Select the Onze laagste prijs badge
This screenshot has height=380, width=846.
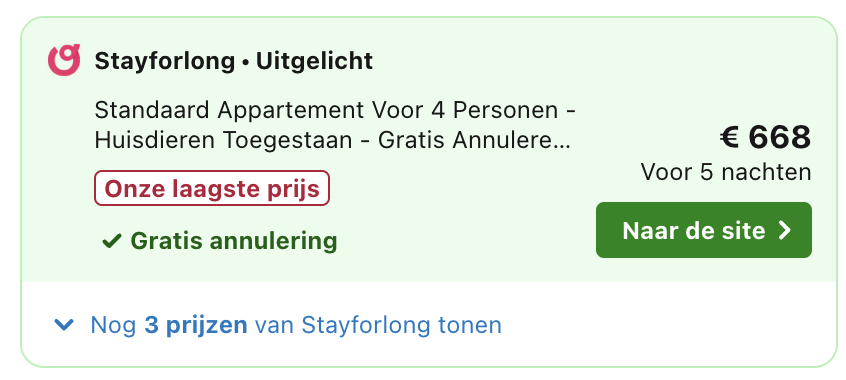click(x=212, y=188)
